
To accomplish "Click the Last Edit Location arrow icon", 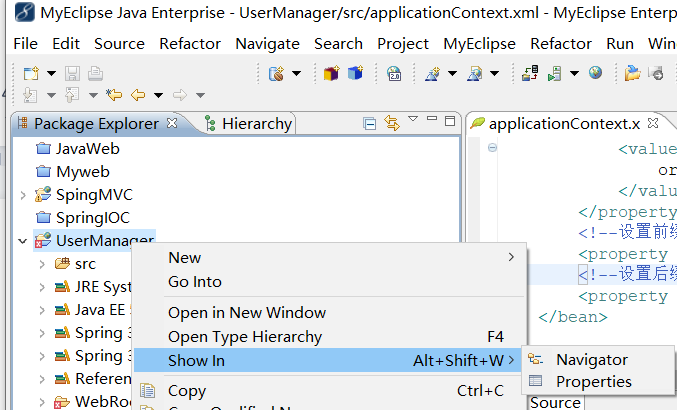I will coord(114,95).
